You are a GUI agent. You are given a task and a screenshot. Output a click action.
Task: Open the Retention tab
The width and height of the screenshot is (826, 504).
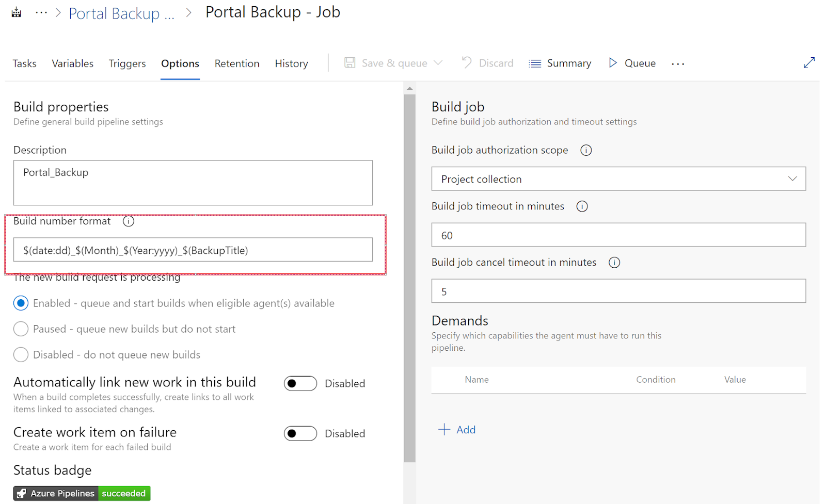pyautogui.click(x=237, y=63)
